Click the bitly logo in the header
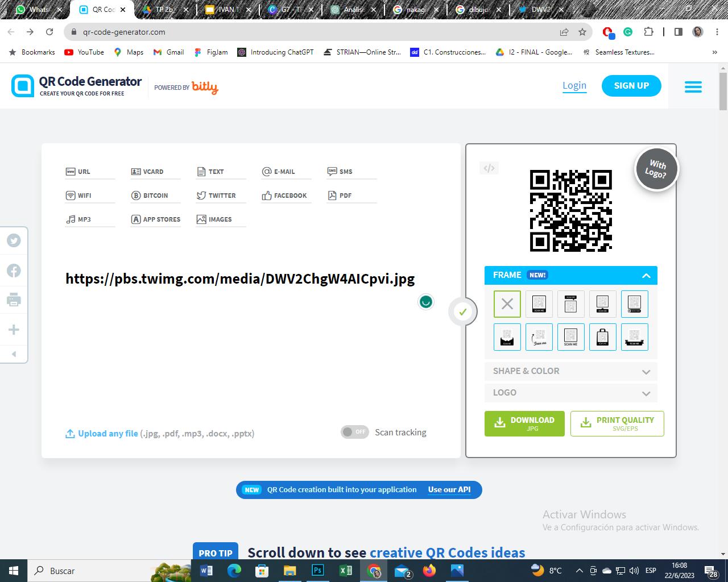Image resolution: width=728 pixels, height=582 pixels. 205,87
